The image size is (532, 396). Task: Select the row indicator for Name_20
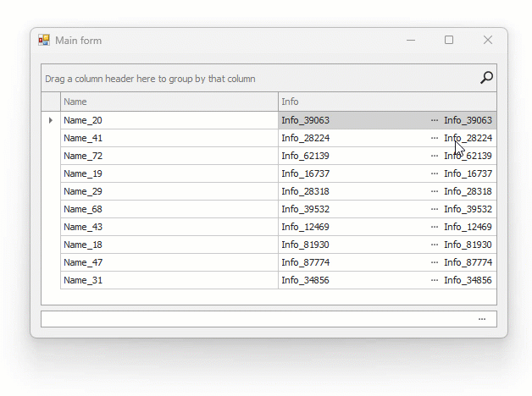coord(51,121)
